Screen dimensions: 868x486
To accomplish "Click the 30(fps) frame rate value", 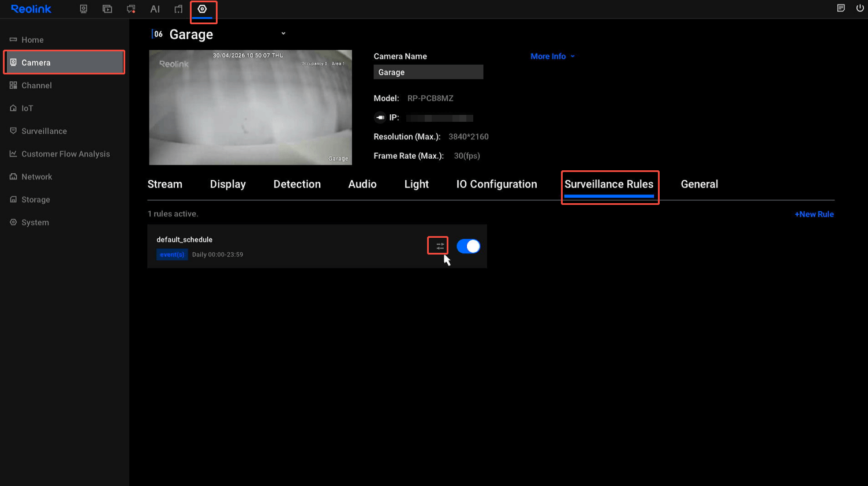I will 467,156.
